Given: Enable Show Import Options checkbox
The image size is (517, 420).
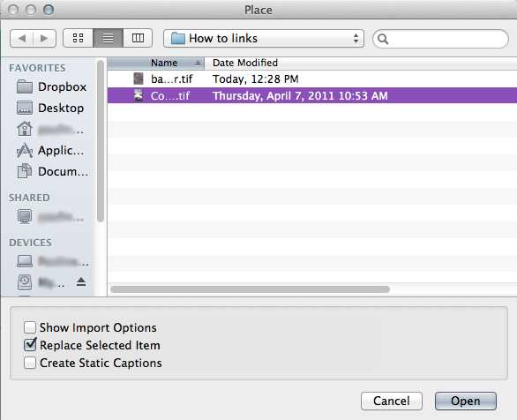Looking at the screenshot, I should point(30,327).
